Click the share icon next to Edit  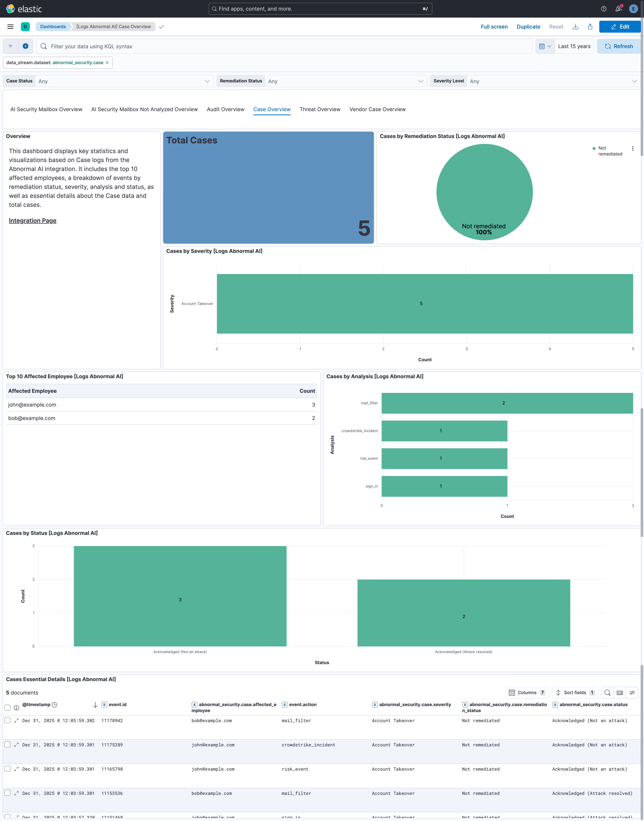click(590, 26)
